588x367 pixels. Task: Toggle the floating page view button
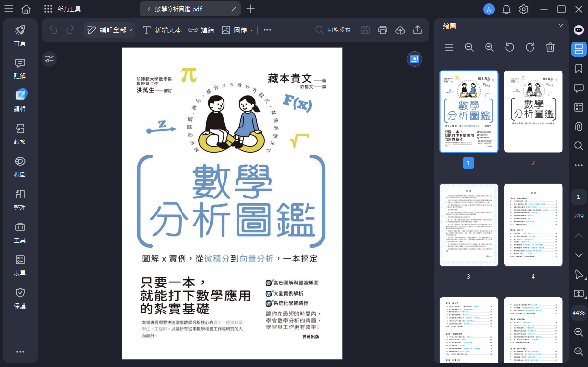[x=414, y=59]
